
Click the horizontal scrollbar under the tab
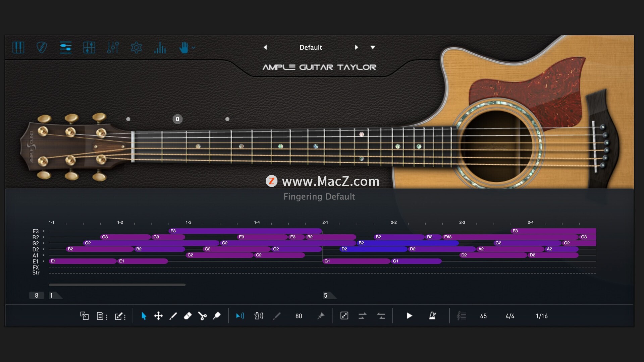[x=117, y=285]
